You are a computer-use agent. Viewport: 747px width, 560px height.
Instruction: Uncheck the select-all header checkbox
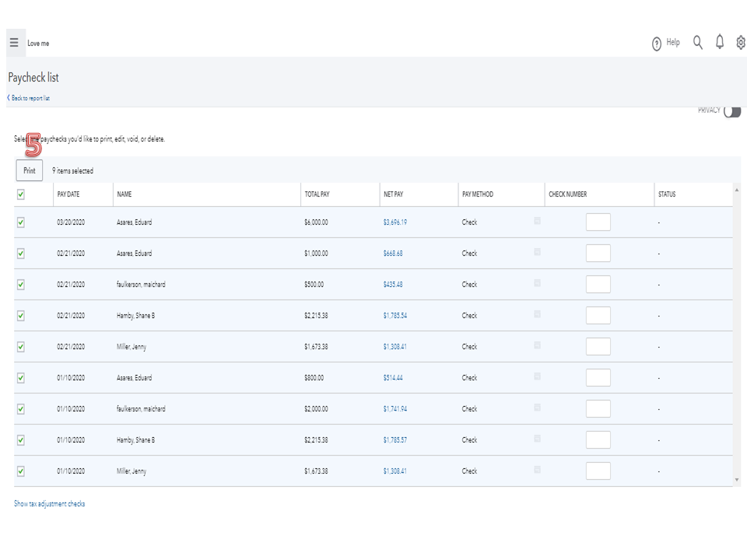click(21, 194)
